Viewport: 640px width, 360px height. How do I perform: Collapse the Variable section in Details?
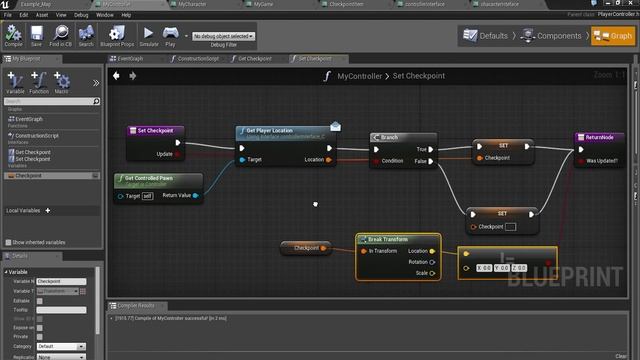pyautogui.click(x=6, y=272)
